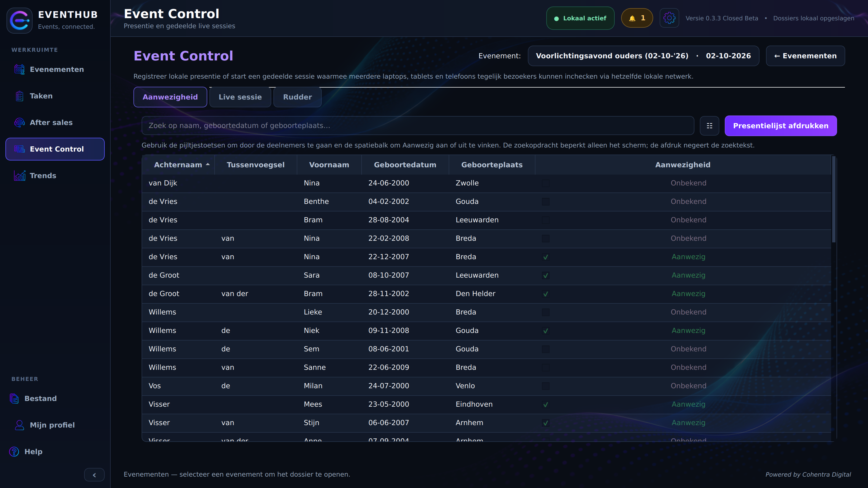Check presence for Vos Milan
The image size is (868, 488).
coord(545,386)
